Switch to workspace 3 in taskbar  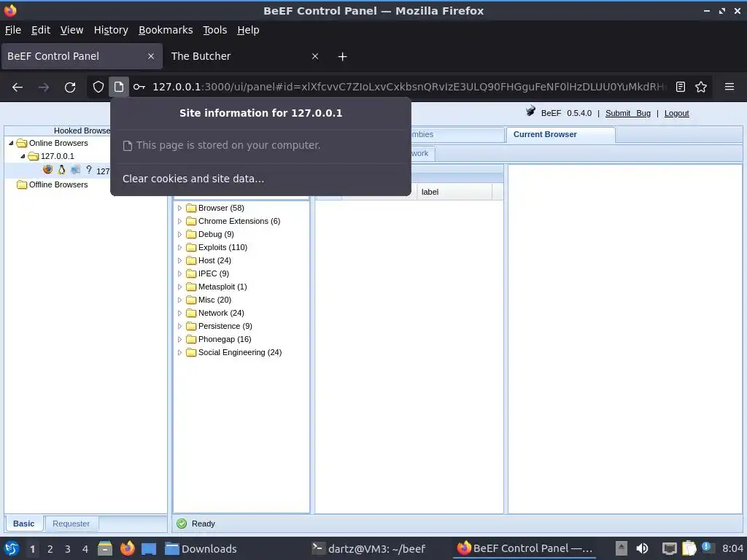pos(68,549)
